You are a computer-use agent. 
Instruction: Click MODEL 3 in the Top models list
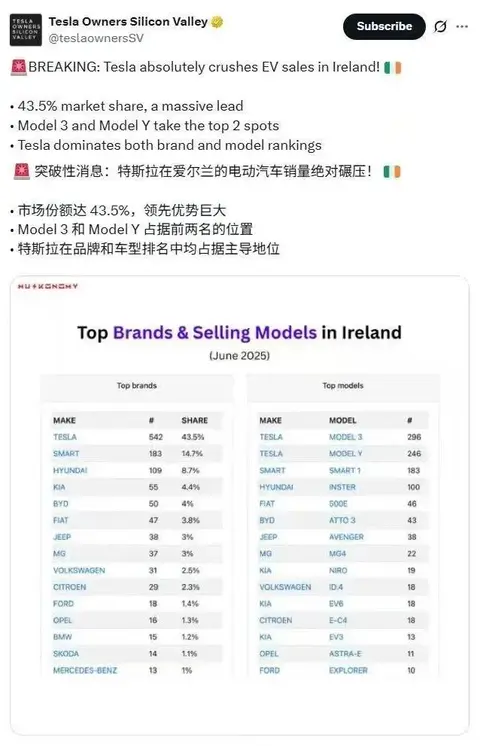coord(345,437)
